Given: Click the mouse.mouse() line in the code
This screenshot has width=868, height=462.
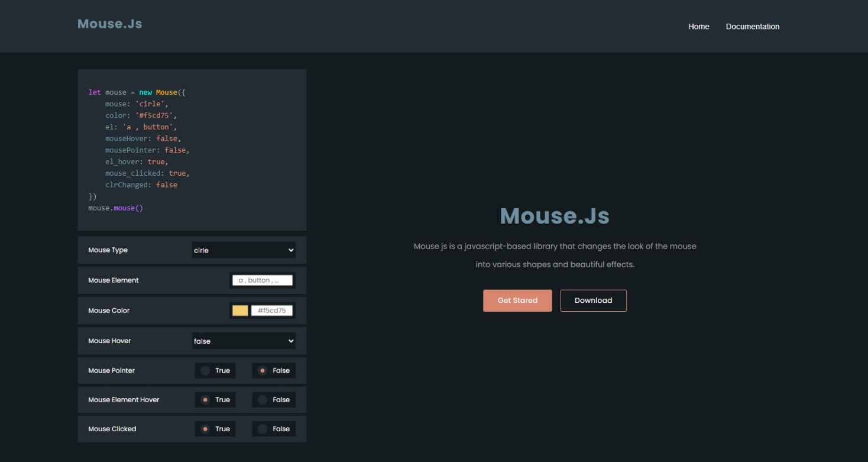Looking at the screenshot, I should click(116, 208).
